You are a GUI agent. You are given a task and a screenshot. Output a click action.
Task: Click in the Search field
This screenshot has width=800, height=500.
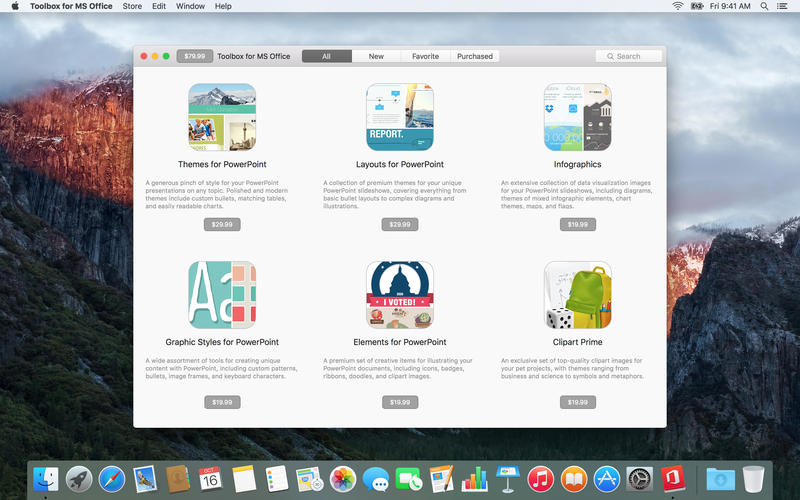629,56
